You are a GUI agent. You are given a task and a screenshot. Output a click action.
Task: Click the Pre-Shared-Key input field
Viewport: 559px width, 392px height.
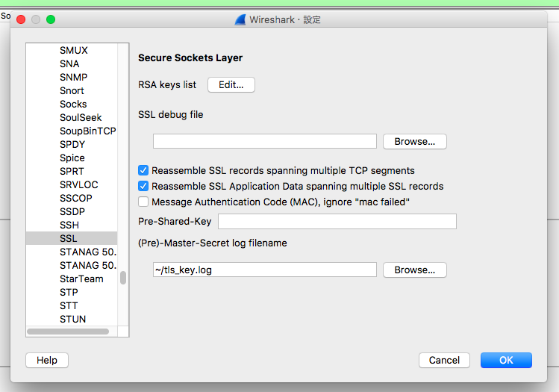pyautogui.click(x=337, y=222)
